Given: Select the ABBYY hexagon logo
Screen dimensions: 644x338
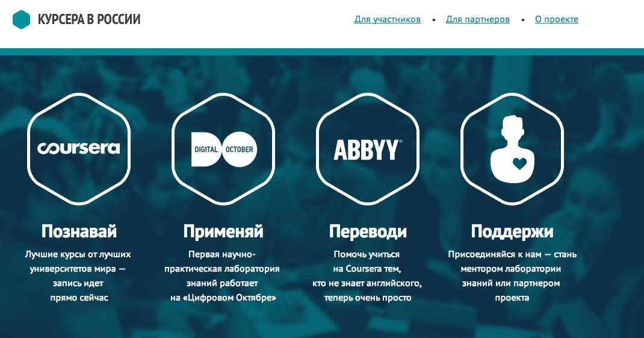Looking at the screenshot, I should click(x=368, y=149).
